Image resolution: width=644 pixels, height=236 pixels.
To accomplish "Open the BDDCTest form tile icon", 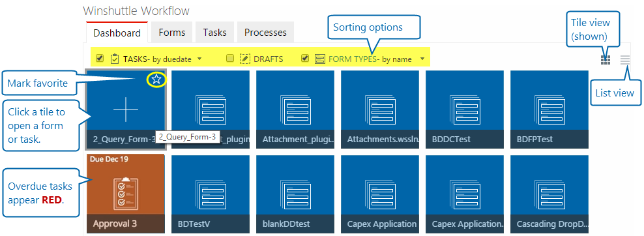I will click(465, 110).
